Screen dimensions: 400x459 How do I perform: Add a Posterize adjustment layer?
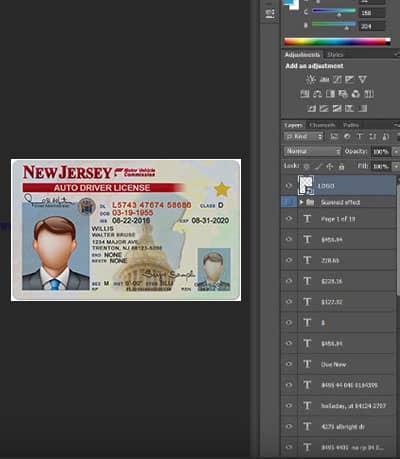click(324, 108)
